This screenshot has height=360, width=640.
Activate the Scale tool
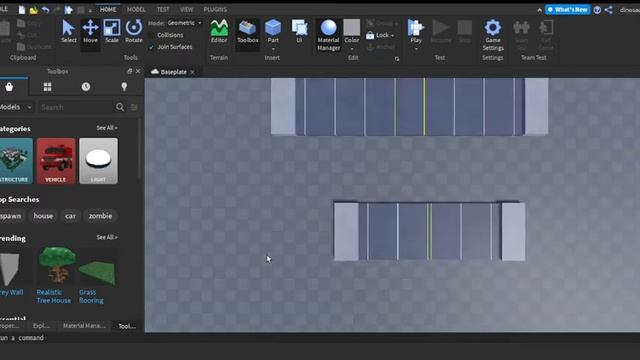[x=112, y=31]
